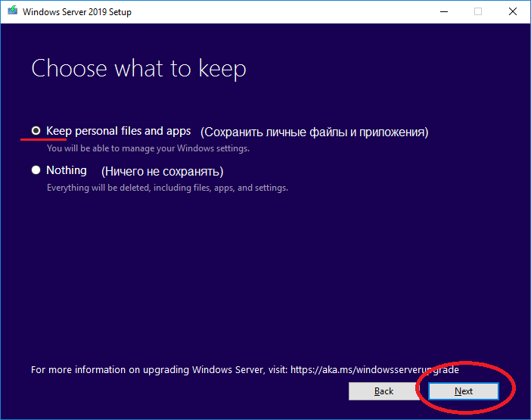The width and height of the screenshot is (531, 420).
Task: Click the Russian text Ничего не сохранять
Action: point(163,171)
